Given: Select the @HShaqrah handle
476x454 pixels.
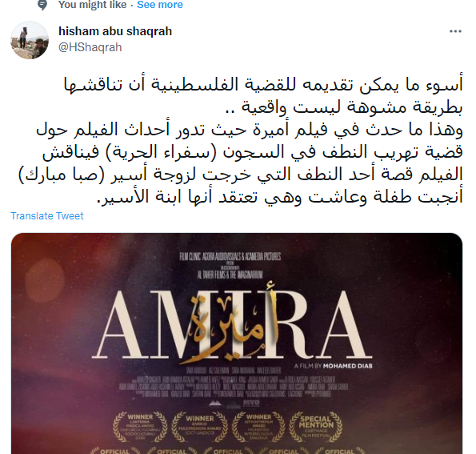Looking at the screenshot, I should coord(90,47).
